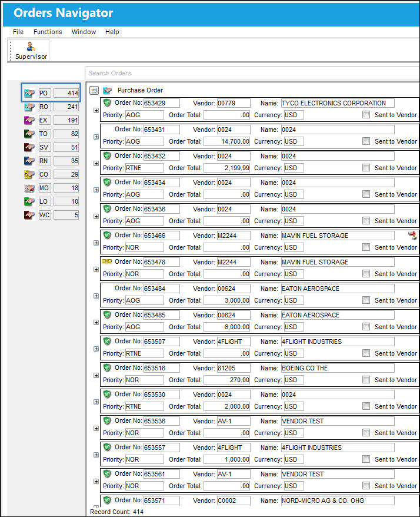Open the Help menu

(112, 32)
